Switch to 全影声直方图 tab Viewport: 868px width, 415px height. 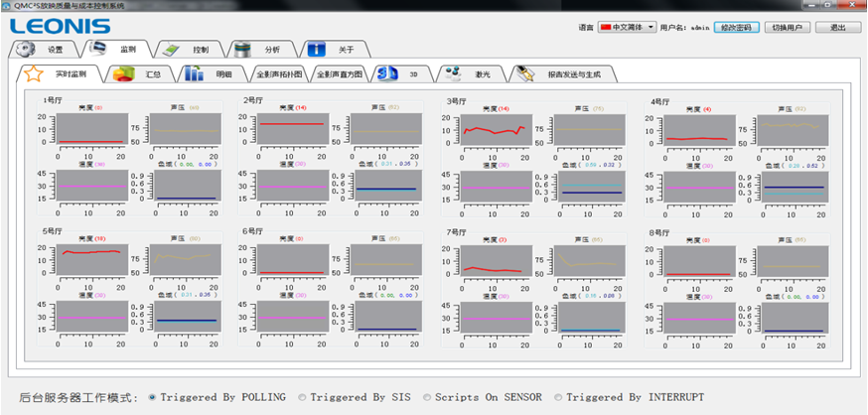[x=340, y=74]
